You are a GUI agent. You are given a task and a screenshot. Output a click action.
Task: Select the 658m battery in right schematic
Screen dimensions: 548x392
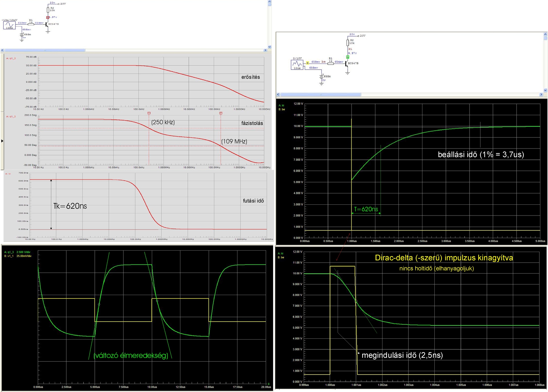pyautogui.click(x=322, y=76)
